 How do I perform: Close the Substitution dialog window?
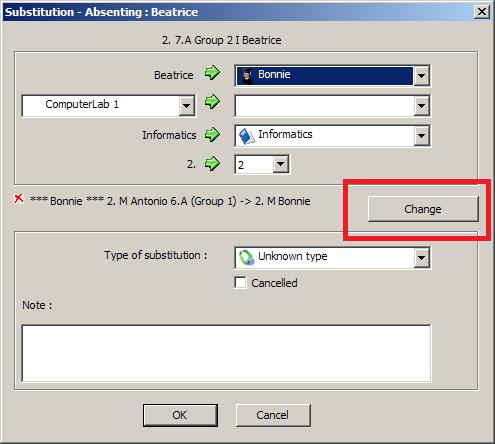tap(482, 12)
